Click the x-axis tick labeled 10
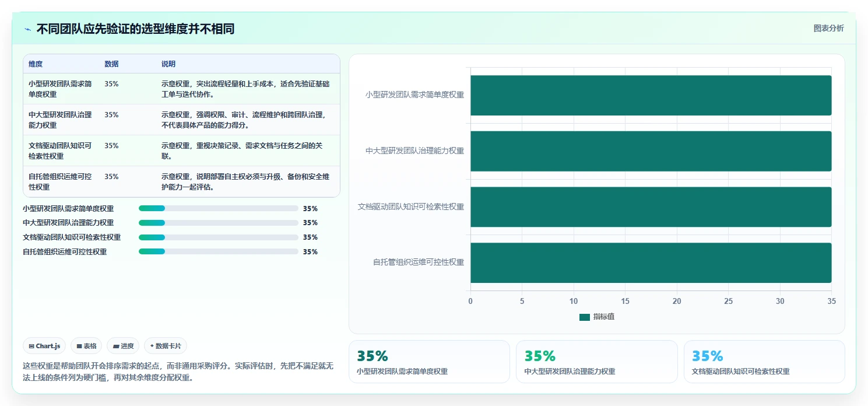Image resolution: width=868 pixels, height=406 pixels. pyautogui.click(x=574, y=302)
